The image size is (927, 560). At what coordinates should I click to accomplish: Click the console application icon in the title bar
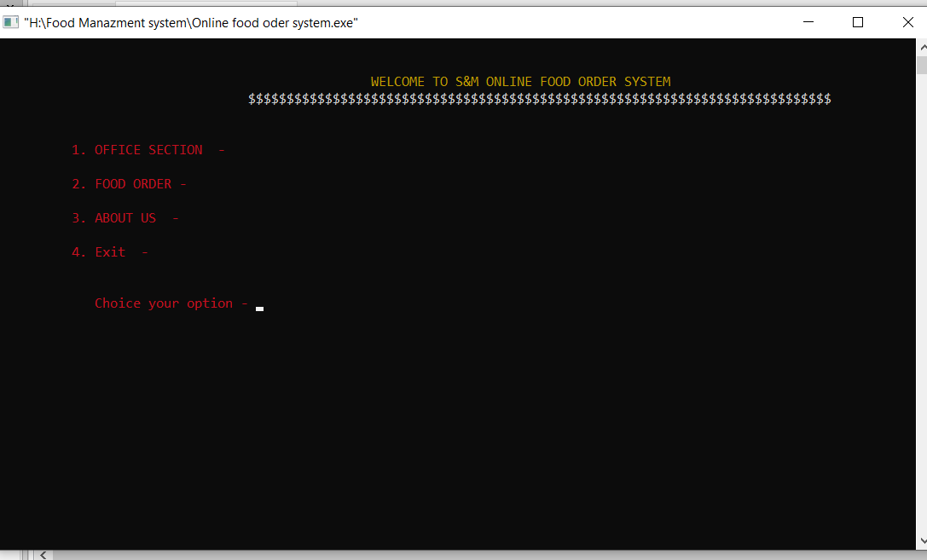click(x=11, y=21)
